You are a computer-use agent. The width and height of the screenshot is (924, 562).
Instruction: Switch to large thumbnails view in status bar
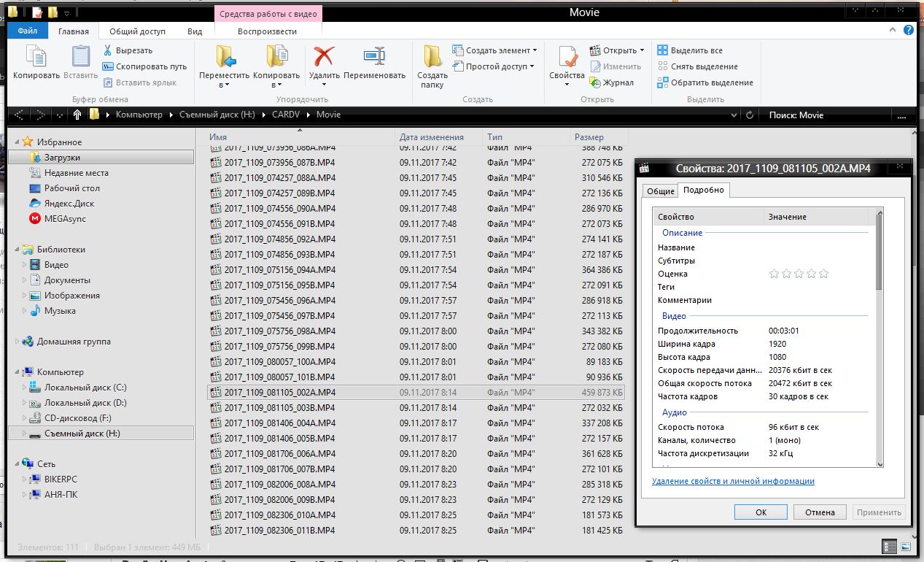[906, 546]
